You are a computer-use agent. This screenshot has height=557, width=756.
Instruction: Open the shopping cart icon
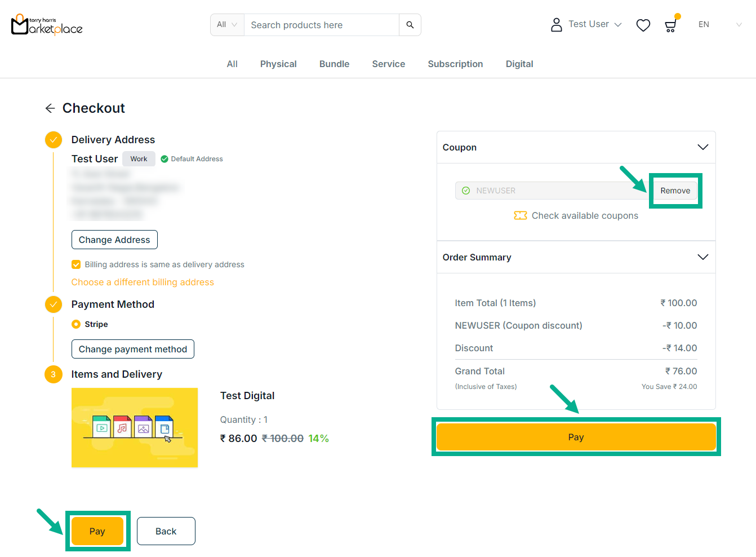[670, 25]
